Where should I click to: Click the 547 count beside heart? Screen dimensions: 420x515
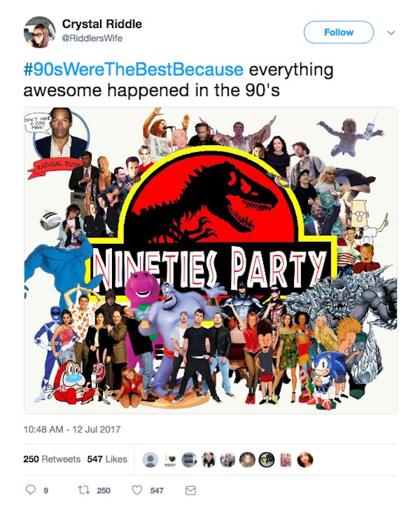[157, 490]
